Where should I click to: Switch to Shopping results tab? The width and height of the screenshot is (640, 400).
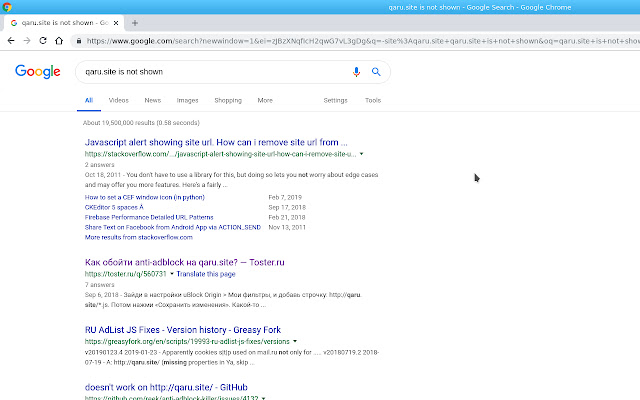pyautogui.click(x=228, y=100)
